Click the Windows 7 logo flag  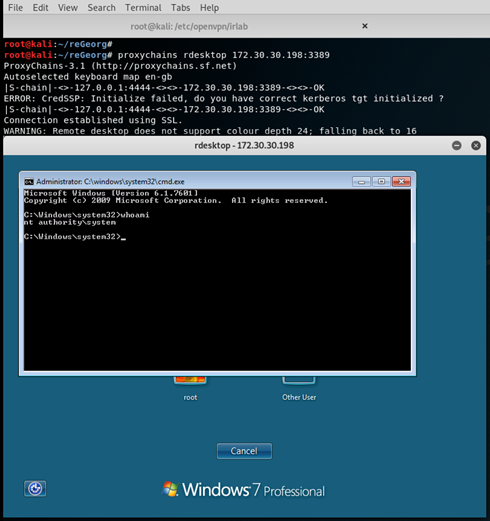pyautogui.click(x=170, y=489)
